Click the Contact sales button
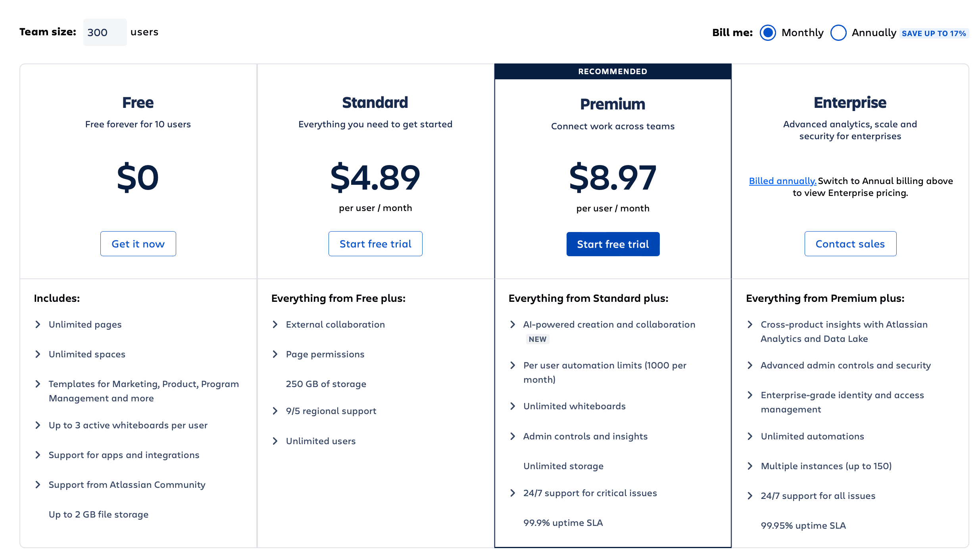980x560 pixels. click(x=850, y=244)
